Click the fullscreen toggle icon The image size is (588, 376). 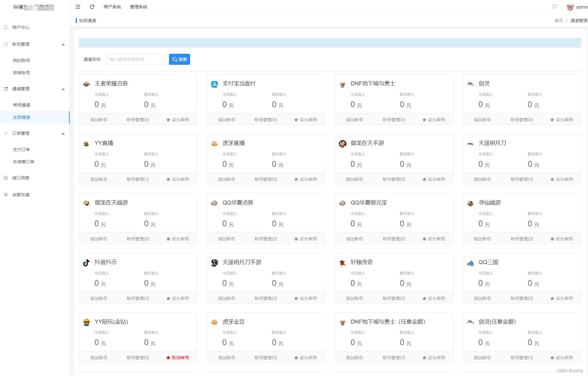555,6
